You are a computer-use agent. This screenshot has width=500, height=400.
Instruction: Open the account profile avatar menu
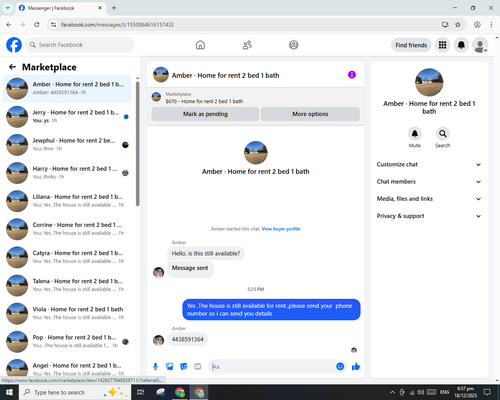(x=480, y=45)
